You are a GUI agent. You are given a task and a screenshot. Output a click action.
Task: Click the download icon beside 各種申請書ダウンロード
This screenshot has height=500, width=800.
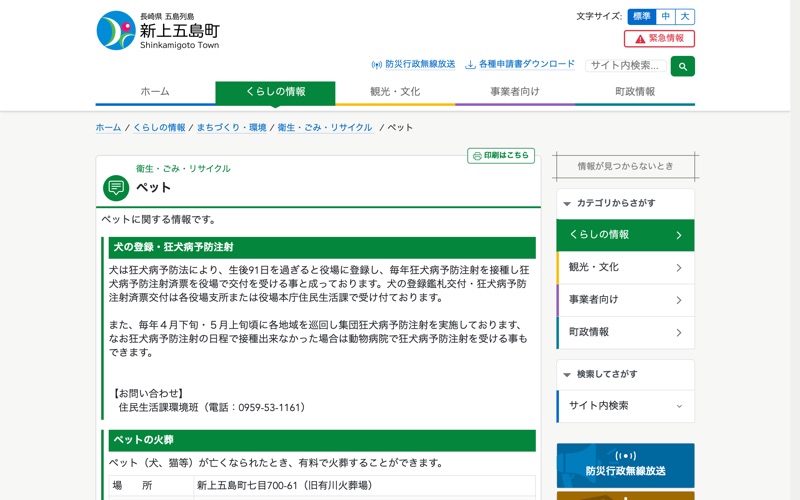[470, 65]
